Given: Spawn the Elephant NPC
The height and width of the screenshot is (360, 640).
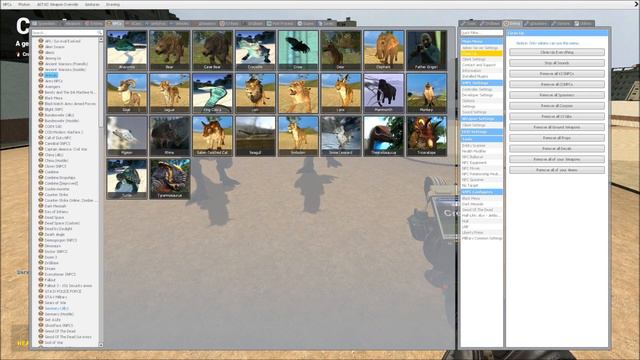Looking at the screenshot, I should pos(384,50).
